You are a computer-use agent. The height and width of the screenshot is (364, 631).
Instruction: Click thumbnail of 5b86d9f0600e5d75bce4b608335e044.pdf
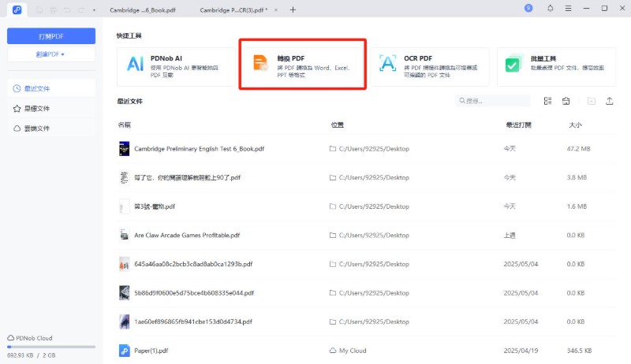pos(125,293)
